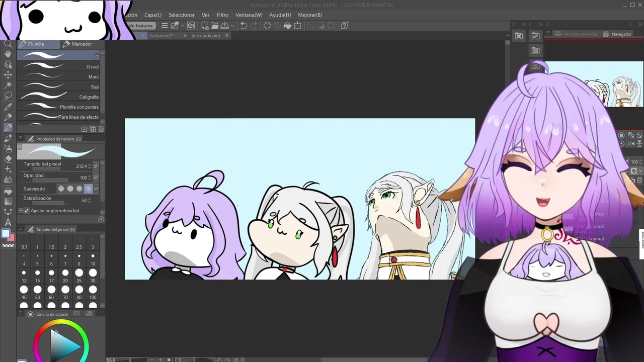The height and width of the screenshot is (362, 644).
Task: Click the Open file folder icon
Action: [x=215, y=26]
